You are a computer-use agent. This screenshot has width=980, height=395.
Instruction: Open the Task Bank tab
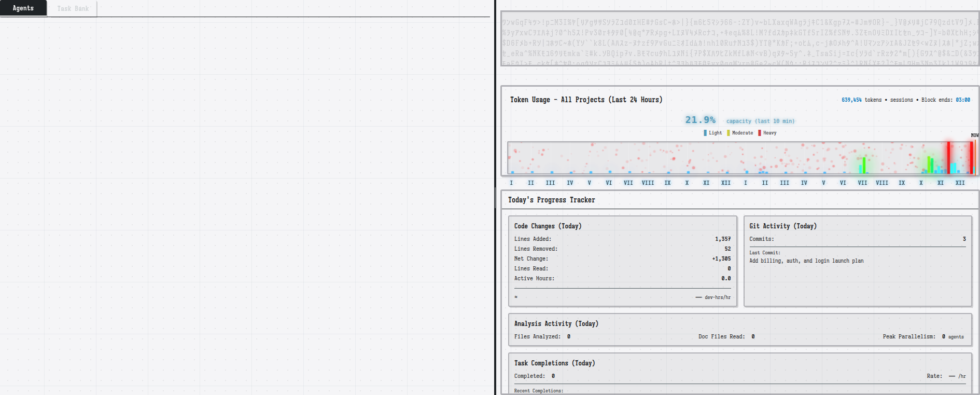[x=73, y=9]
